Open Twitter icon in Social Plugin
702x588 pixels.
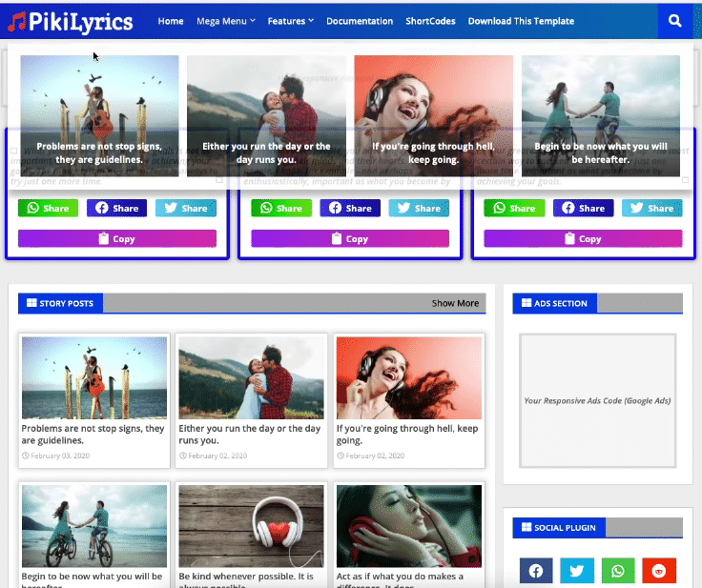pyautogui.click(x=577, y=571)
